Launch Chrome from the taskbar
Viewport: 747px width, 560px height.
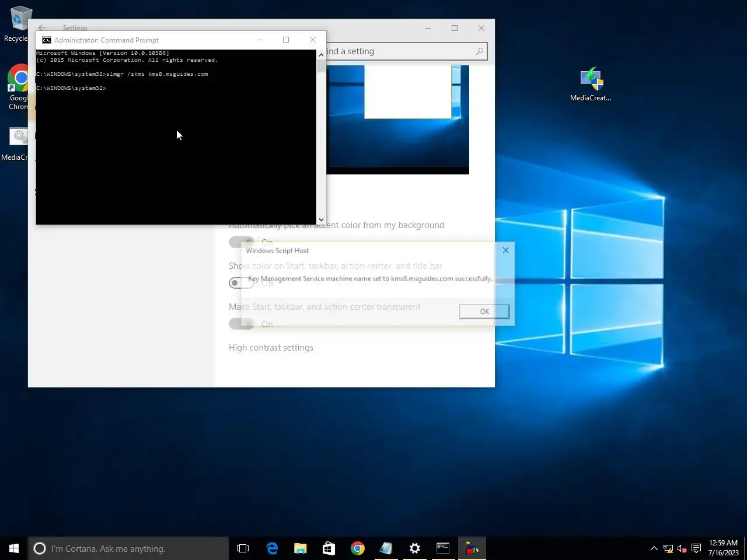(358, 548)
